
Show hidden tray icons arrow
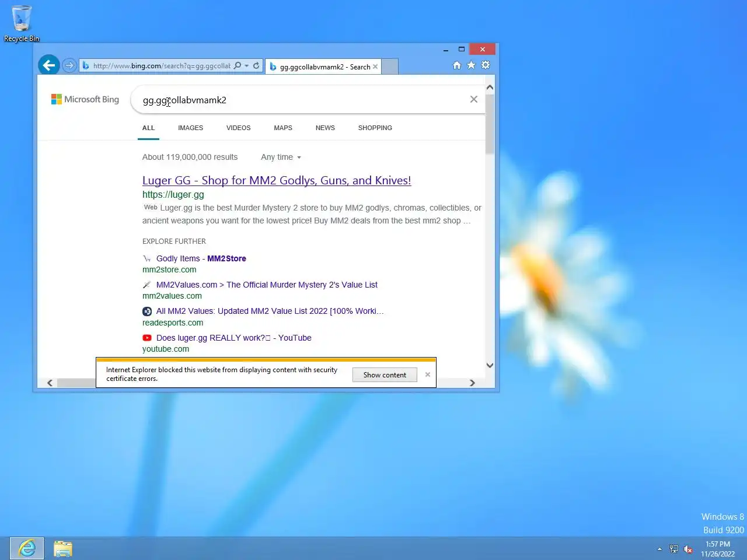[659, 549]
